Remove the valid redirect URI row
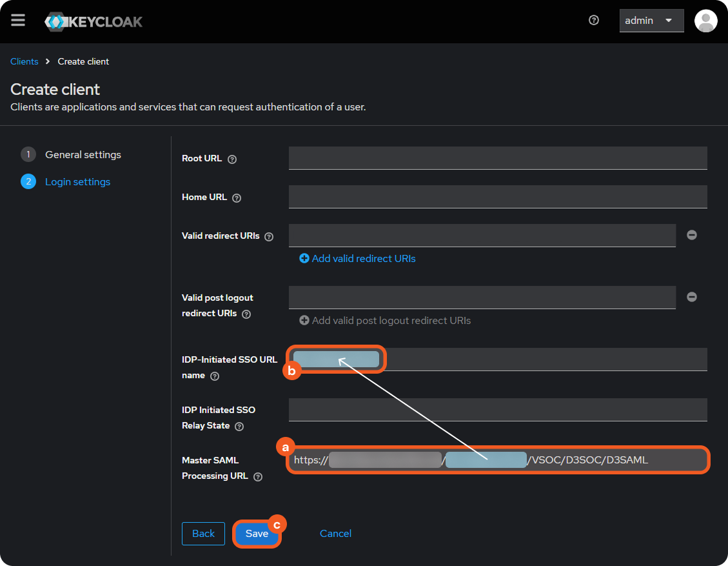728x566 pixels. click(692, 236)
